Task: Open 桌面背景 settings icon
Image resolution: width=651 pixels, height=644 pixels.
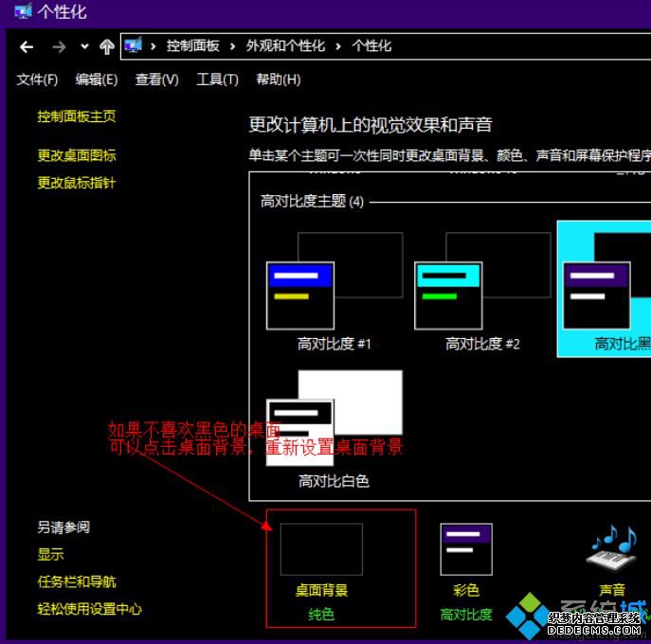Action: pos(321,549)
